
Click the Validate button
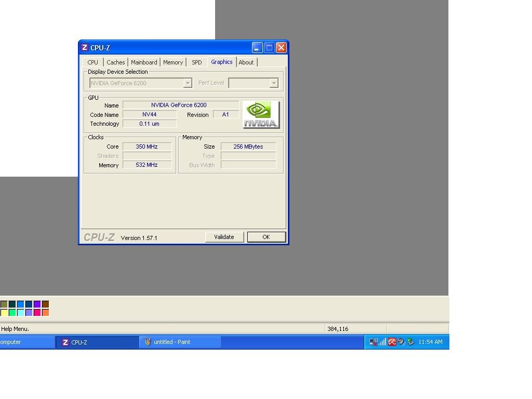[x=224, y=237]
